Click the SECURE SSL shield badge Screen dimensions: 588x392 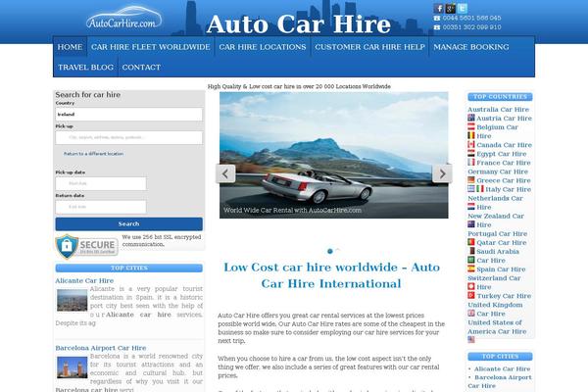pyautogui.click(x=86, y=246)
